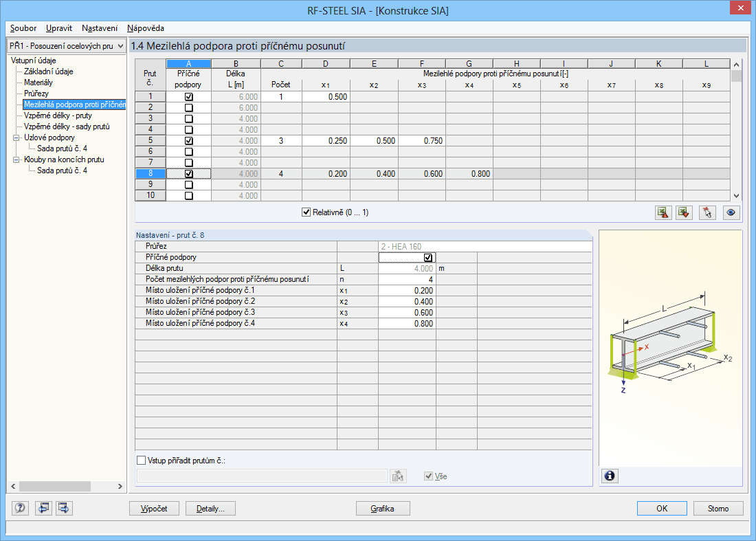
Task: Close the RF-STEEL SIA window
Action: [740, 8]
